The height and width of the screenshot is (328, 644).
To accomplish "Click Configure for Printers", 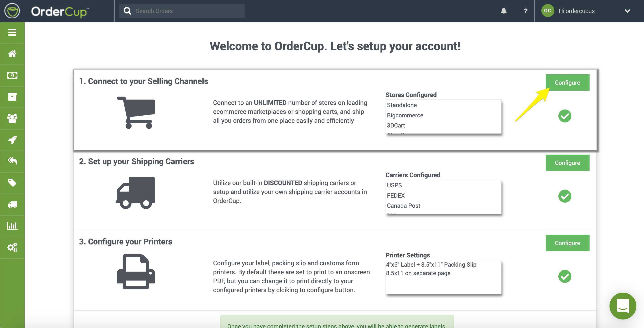I will pos(567,243).
